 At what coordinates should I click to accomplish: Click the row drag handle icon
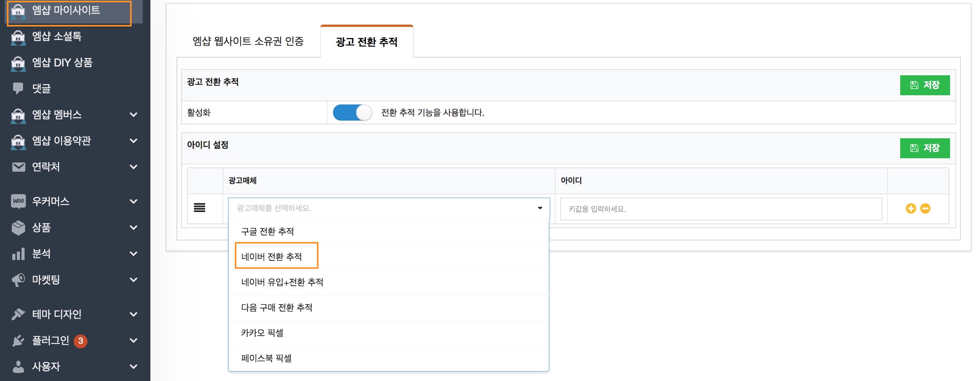[199, 208]
